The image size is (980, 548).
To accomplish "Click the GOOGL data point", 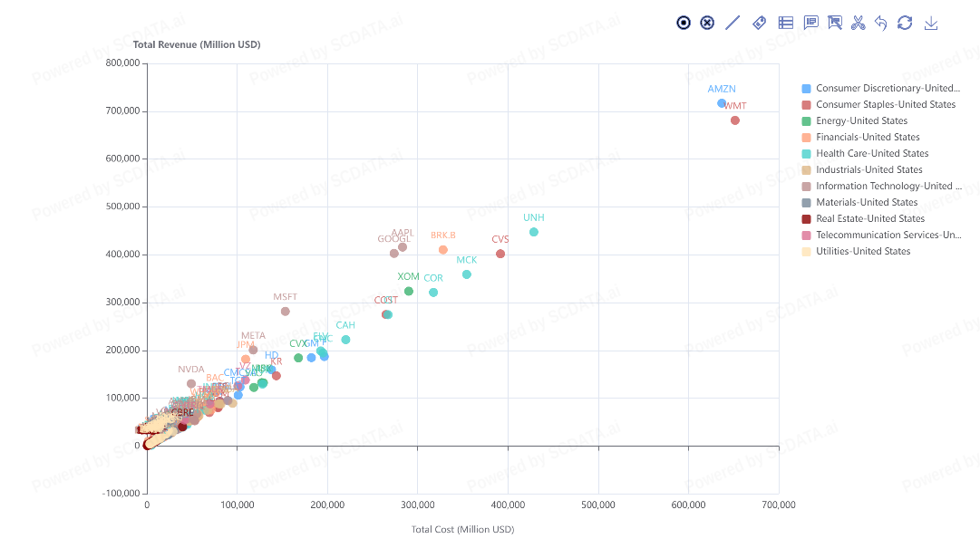I will pyautogui.click(x=393, y=254).
